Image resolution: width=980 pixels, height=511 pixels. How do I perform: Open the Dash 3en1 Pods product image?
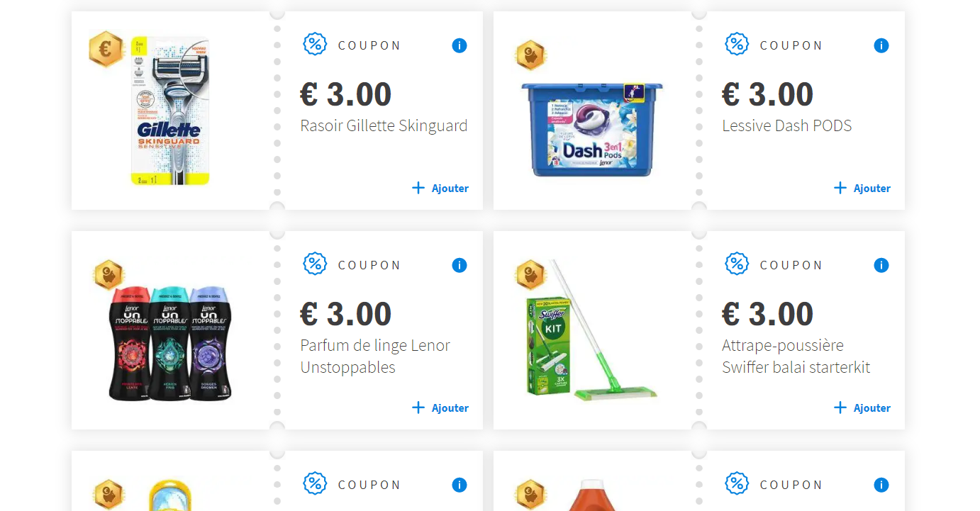592,129
